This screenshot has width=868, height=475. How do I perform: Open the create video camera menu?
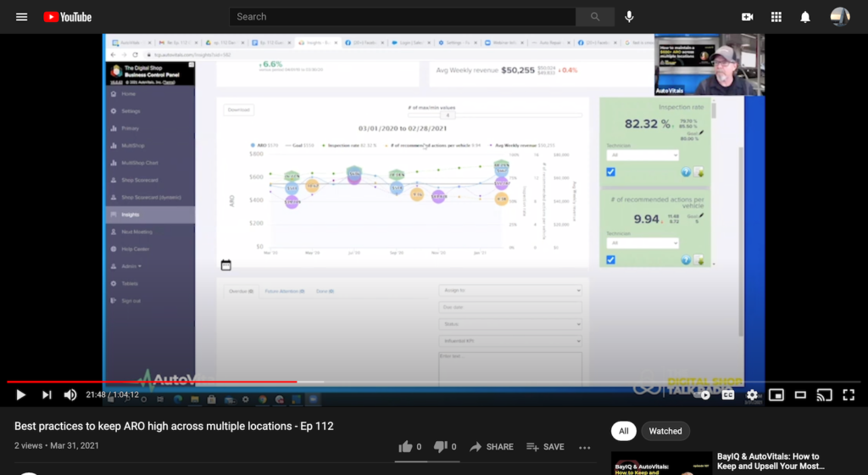[x=748, y=17]
